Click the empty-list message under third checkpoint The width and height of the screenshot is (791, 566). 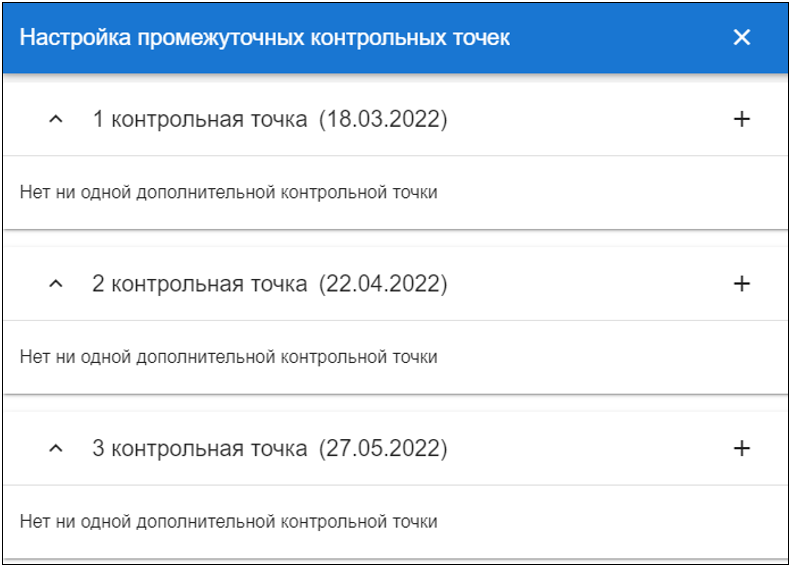(228, 522)
